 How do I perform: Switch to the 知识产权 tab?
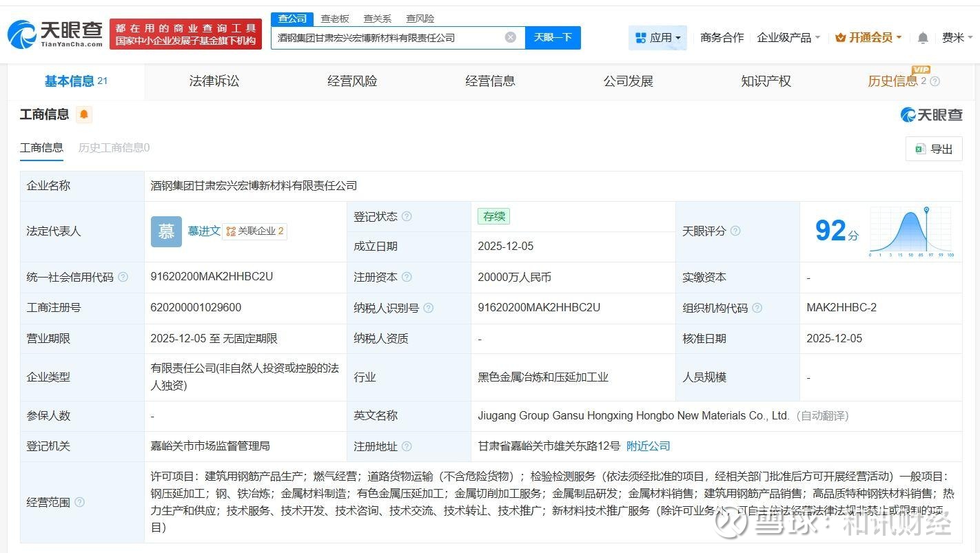(x=766, y=81)
